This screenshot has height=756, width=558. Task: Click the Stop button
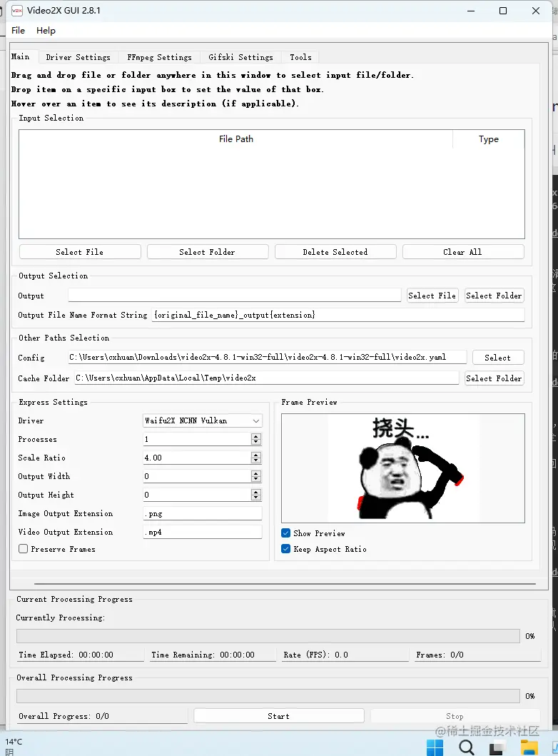tap(455, 716)
